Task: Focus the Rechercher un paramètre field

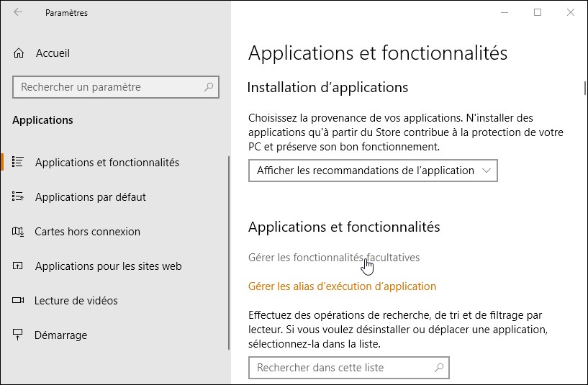Action: tap(108, 87)
